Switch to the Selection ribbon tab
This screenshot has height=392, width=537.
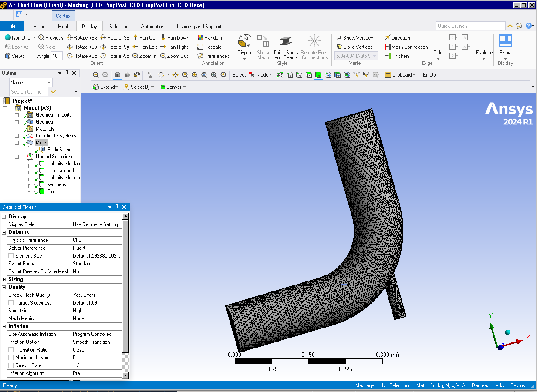(x=119, y=27)
